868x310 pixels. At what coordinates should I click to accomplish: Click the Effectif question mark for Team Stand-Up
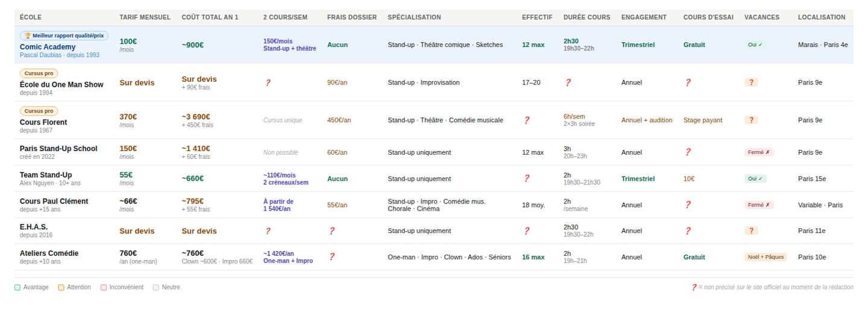point(526,179)
